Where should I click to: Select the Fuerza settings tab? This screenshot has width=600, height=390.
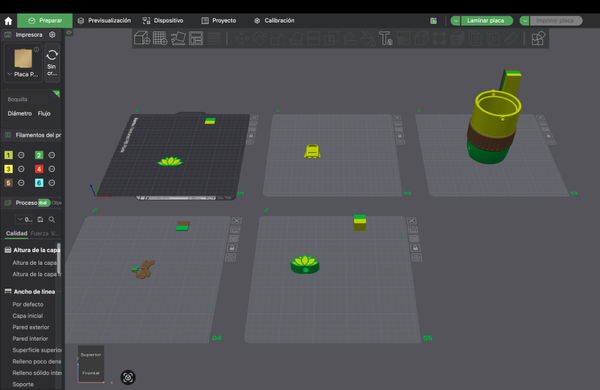tap(39, 233)
